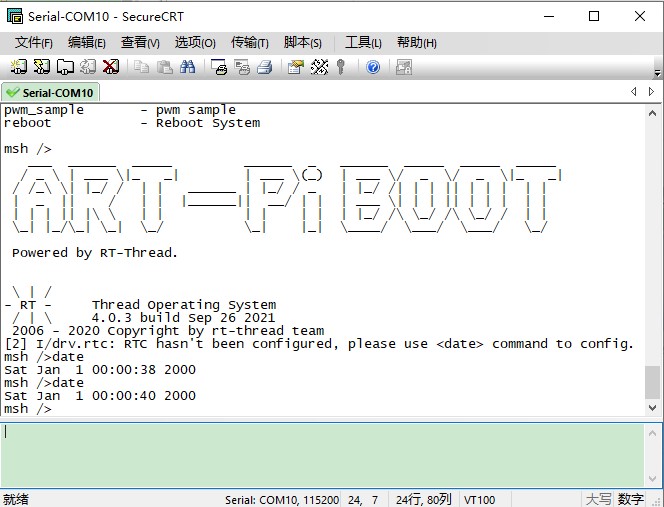Open the 传输(T) menu
Image resolution: width=664 pixels, height=507 pixels.
click(x=250, y=42)
